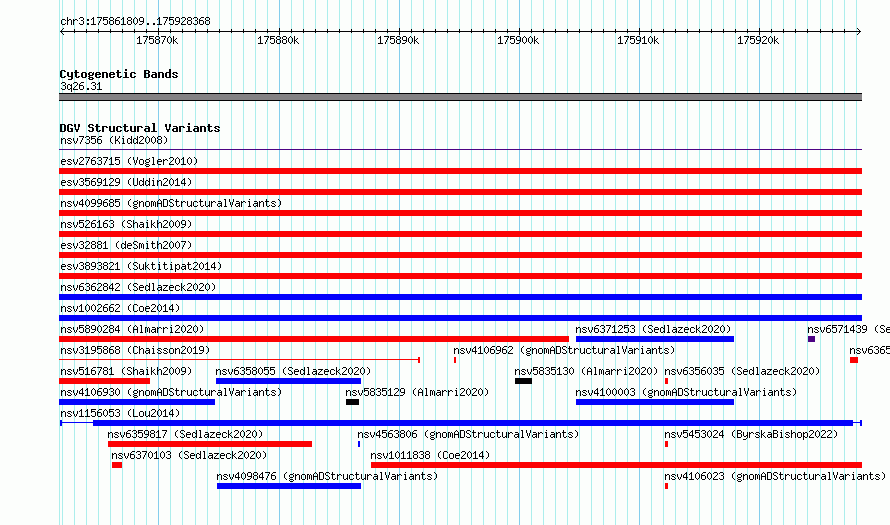Select nsv4563806 gnomAD variant label
Viewport: 890px width, 525px height.
(468, 434)
